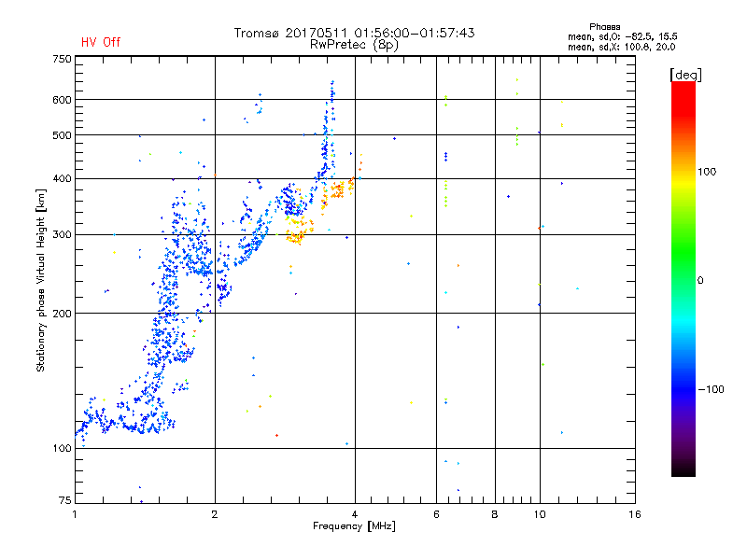Click the x-axis tick label '2'
This screenshot has width=747, height=560.
(215, 514)
